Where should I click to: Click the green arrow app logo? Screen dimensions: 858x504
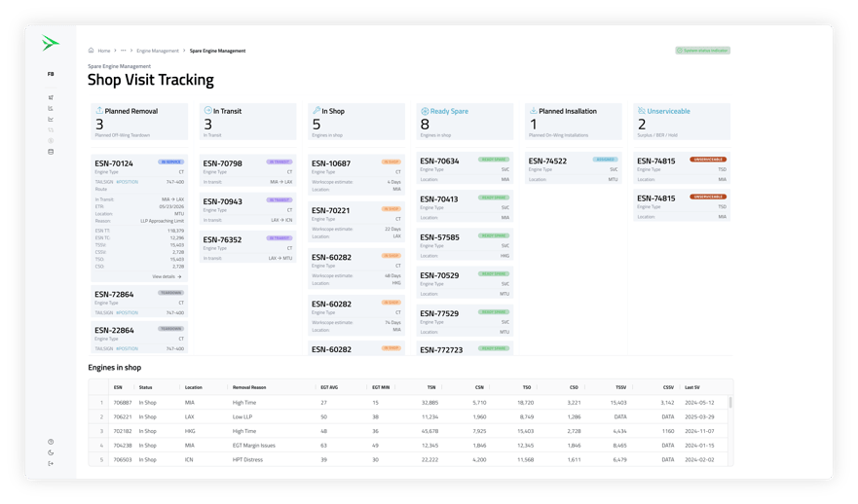click(x=50, y=43)
